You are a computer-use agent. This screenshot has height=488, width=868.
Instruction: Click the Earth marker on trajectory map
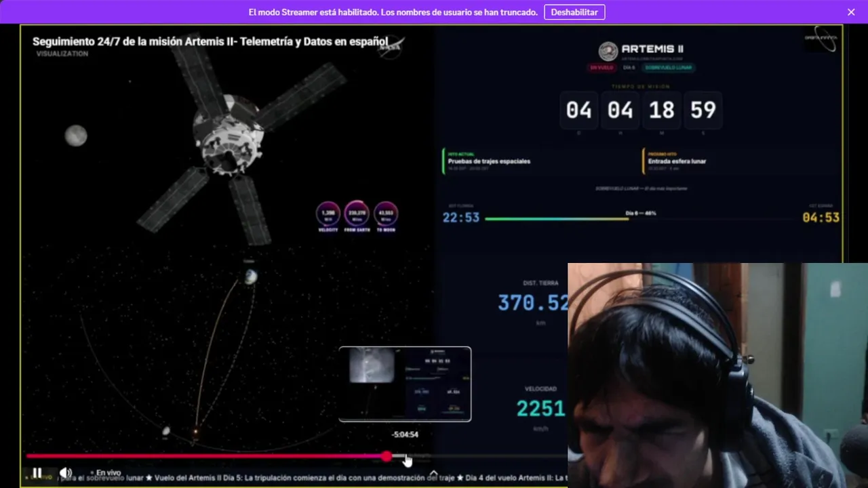(251, 276)
